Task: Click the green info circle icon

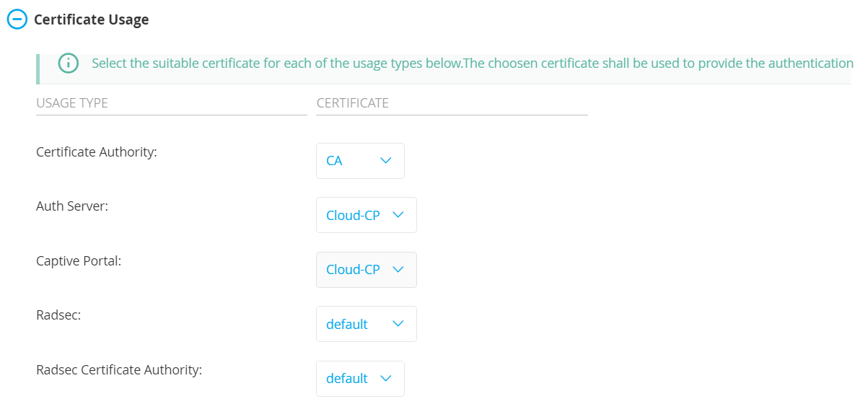Action: 68,63
